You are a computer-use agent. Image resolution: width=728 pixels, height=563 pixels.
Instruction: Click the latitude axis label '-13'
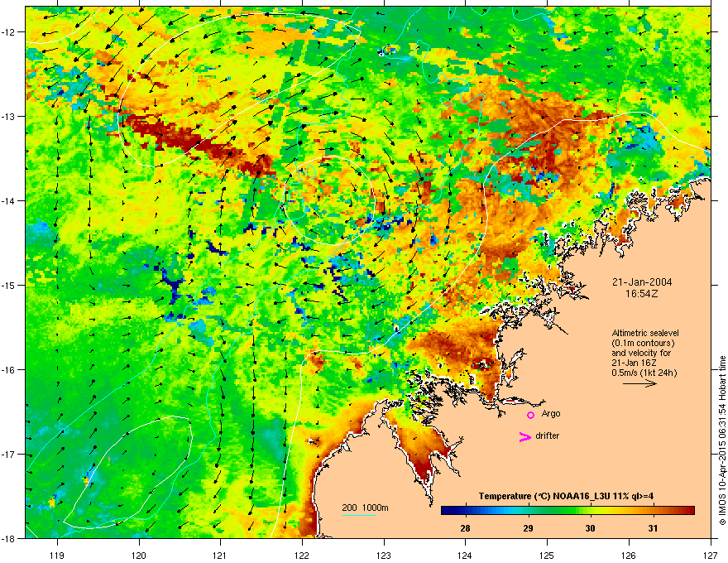tap(9, 116)
